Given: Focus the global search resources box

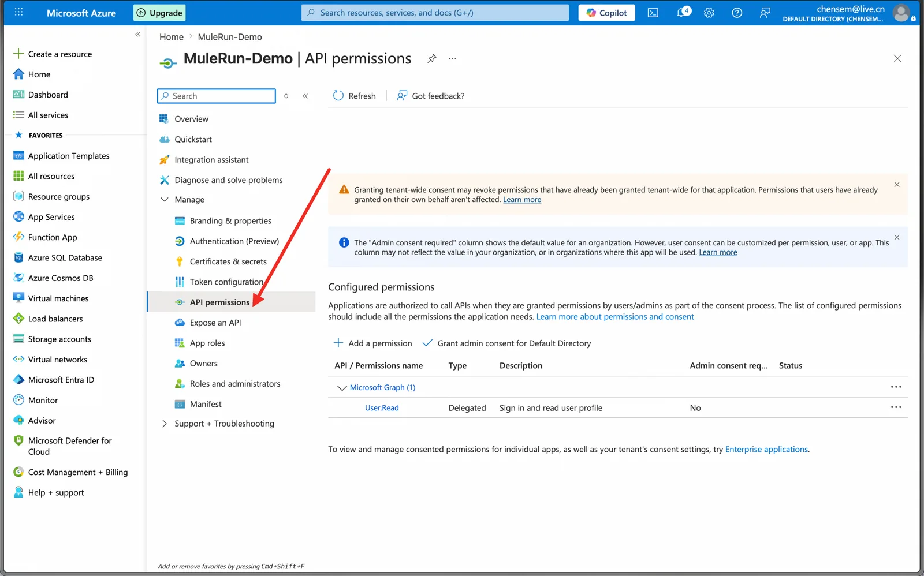Looking at the screenshot, I should tap(435, 13).
